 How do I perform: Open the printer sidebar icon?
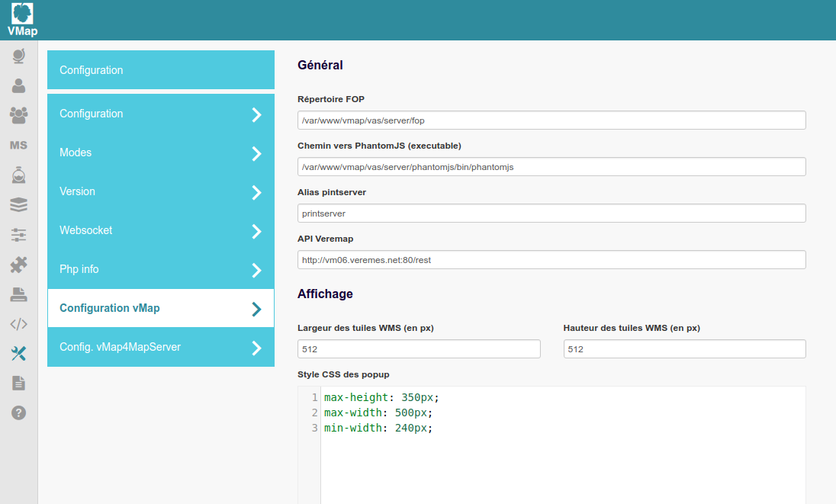tap(18, 294)
